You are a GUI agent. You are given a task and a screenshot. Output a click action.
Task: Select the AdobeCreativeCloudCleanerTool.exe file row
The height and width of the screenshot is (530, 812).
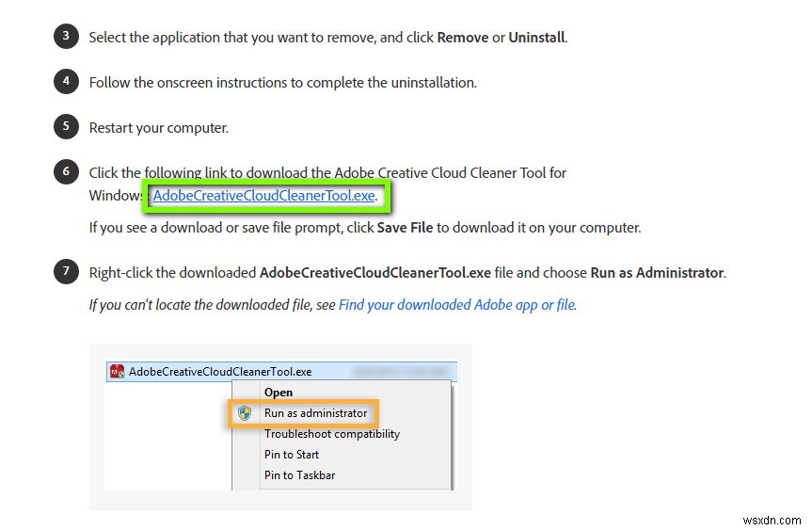point(281,372)
